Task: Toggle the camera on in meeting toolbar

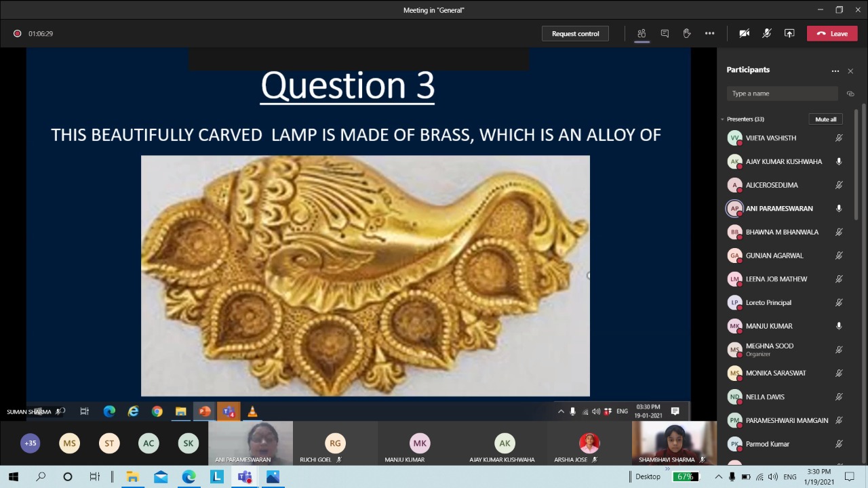Action: click(745, 33)
